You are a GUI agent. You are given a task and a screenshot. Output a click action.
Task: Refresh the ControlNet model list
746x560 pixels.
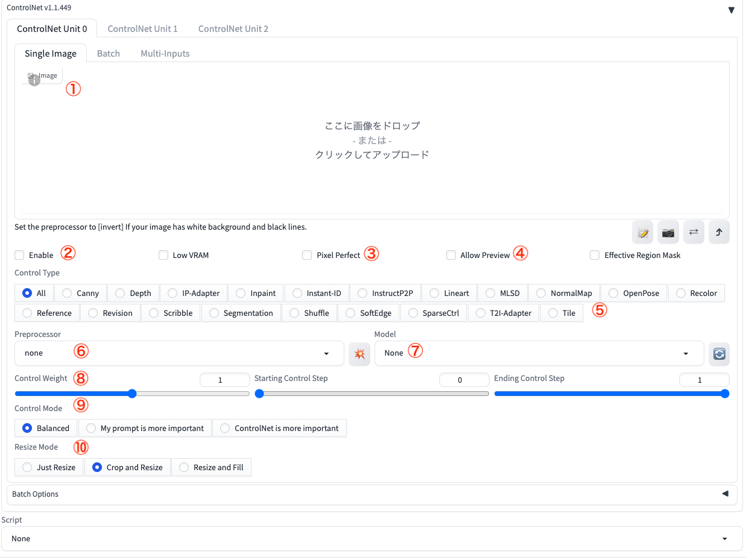[x=719, y=355]
